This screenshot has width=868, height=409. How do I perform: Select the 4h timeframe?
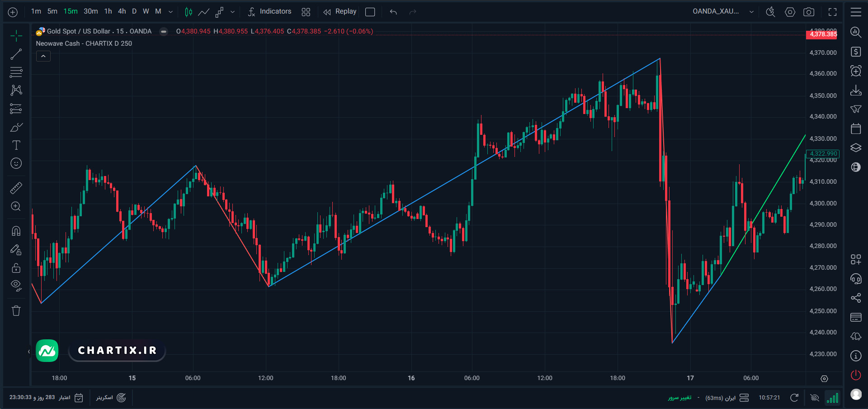(x=122, y=11)
